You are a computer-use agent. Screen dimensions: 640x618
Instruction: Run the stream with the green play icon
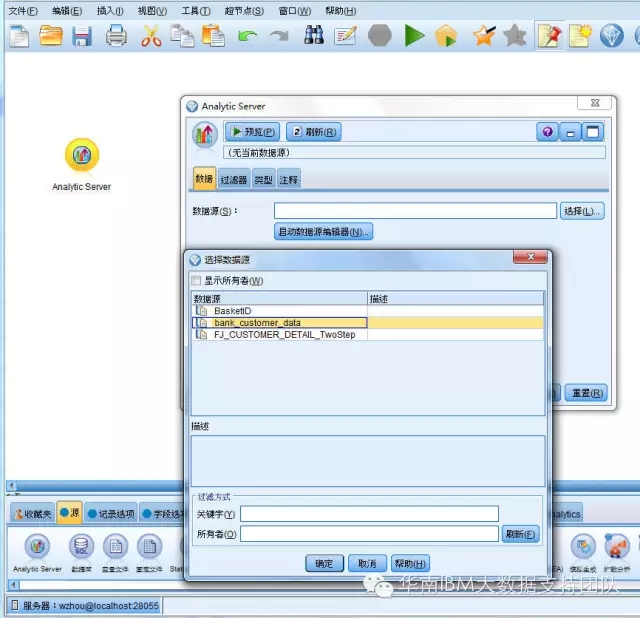pos(414,36)
